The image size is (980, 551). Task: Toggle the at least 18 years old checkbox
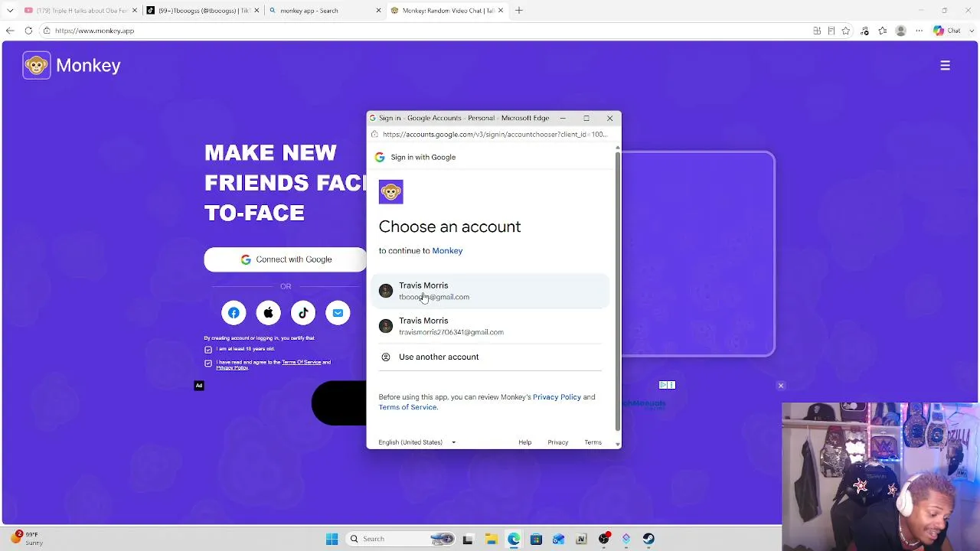click(x=208, y=350)
